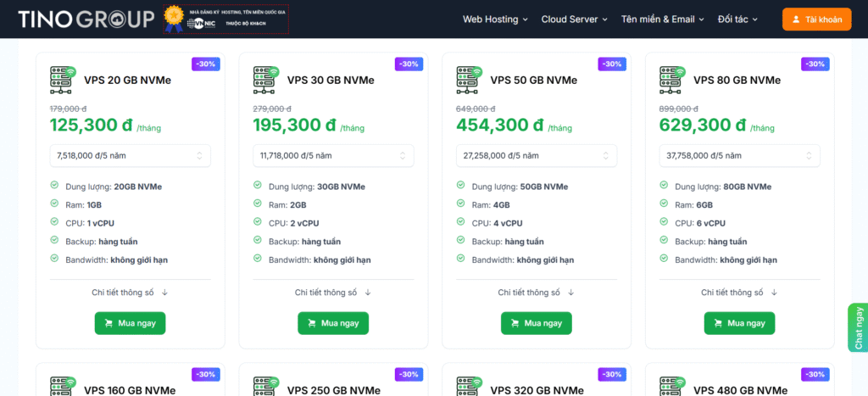The image size is (868, 396).
Task: Open billing period dropdown showing 11,718,000 đ/5 năm
Action: pyautogui.click(x=333, y=156)
